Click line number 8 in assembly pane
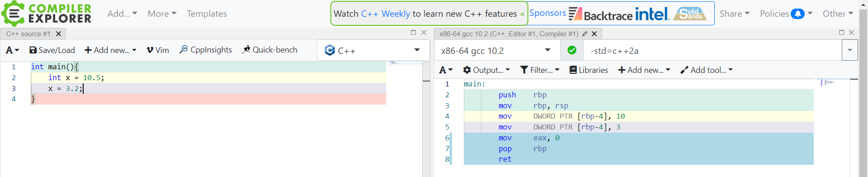 pos(447,159)
